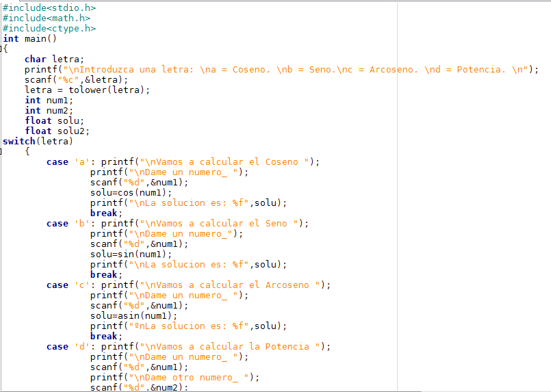
Task: Click the break; line ending case 'b'
Action: pyautogui.click(x=106, y=275)
